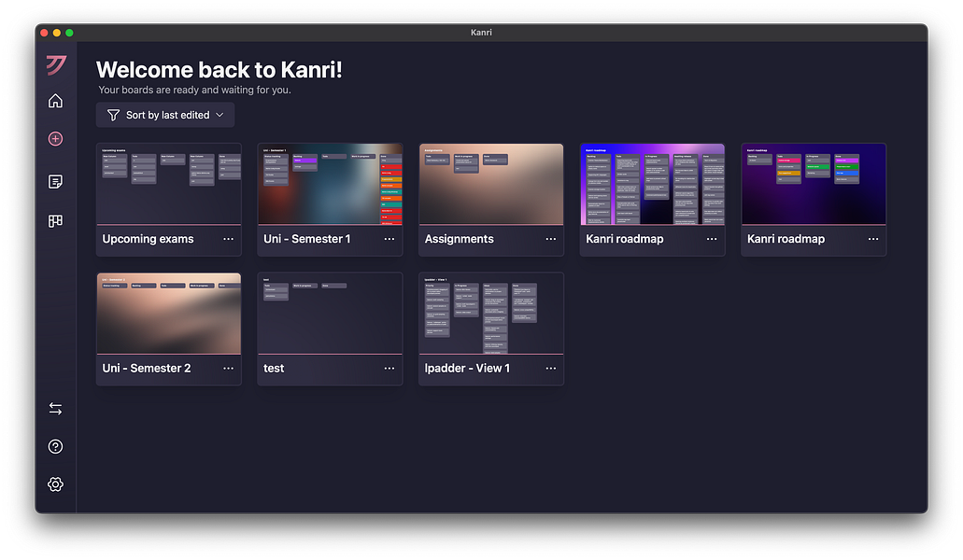Click the Uni - Semester 1 board title

coord(307,239)
